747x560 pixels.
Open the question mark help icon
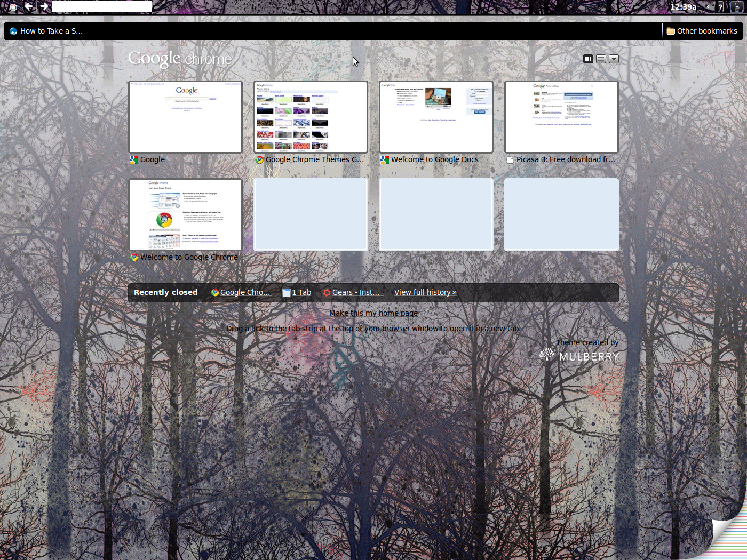pyautogui.click(x=720, y=7)
